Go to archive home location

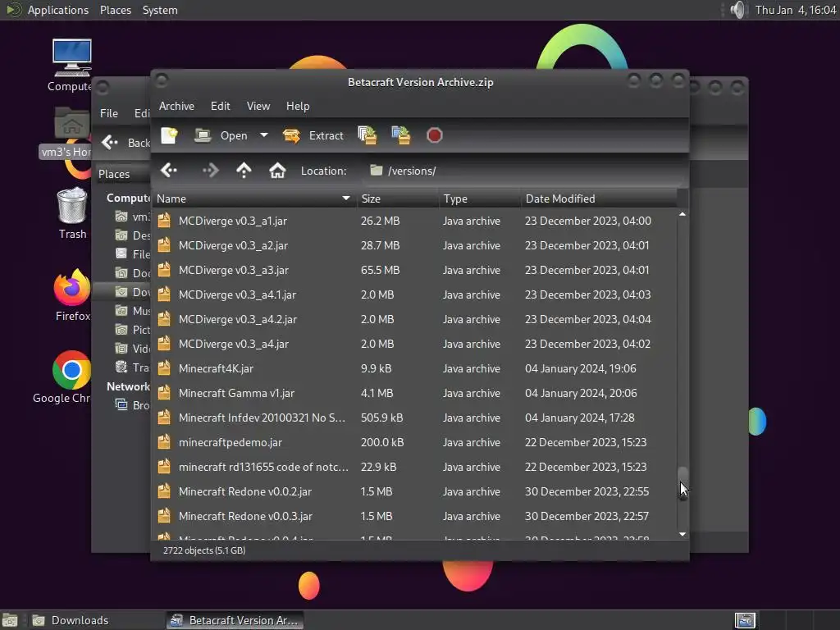tap(277, 171)
